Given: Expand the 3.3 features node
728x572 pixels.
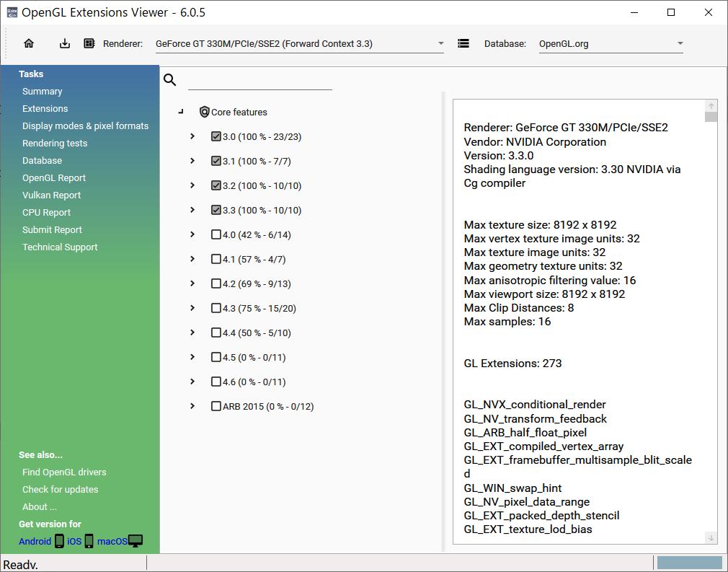Looking at the screenshot, I should click(x=192, y=210).
